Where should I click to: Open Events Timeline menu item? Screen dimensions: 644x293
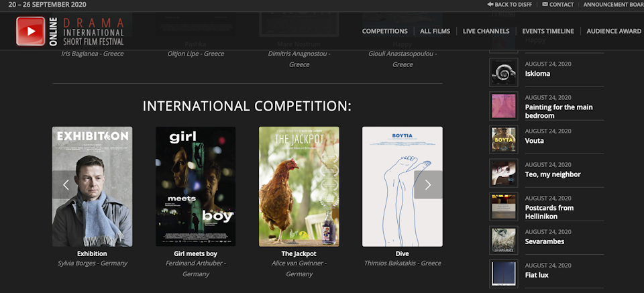click(x=548, y=32)
